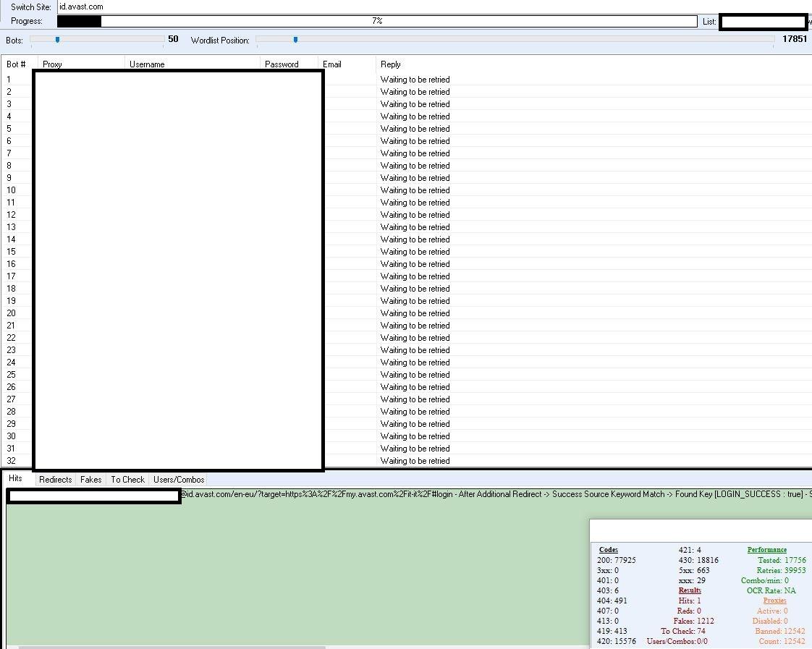Screen dimensions: 812x649
Task: Show the To Check tab
Action: tap(127, 480)
